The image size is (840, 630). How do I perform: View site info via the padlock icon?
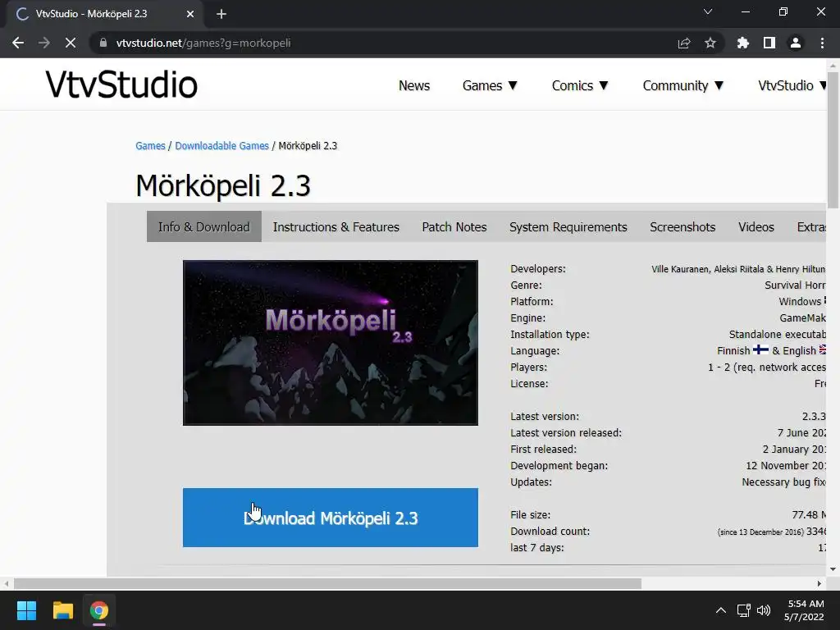click(x=103, y=43)
